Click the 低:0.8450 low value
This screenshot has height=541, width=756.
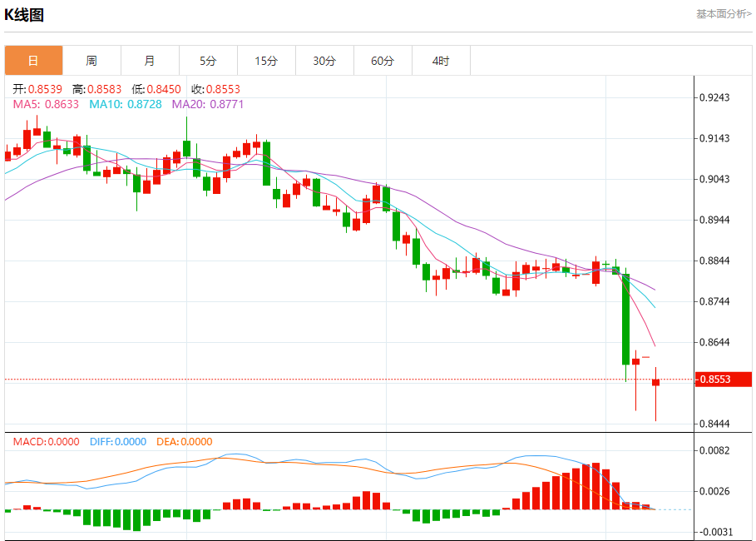click(156, 89)
